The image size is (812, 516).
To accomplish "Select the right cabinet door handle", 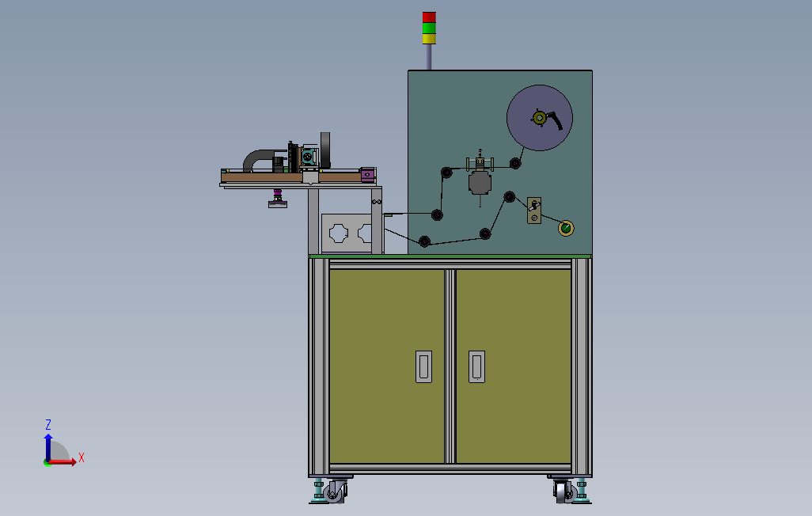I will point(477,366).
